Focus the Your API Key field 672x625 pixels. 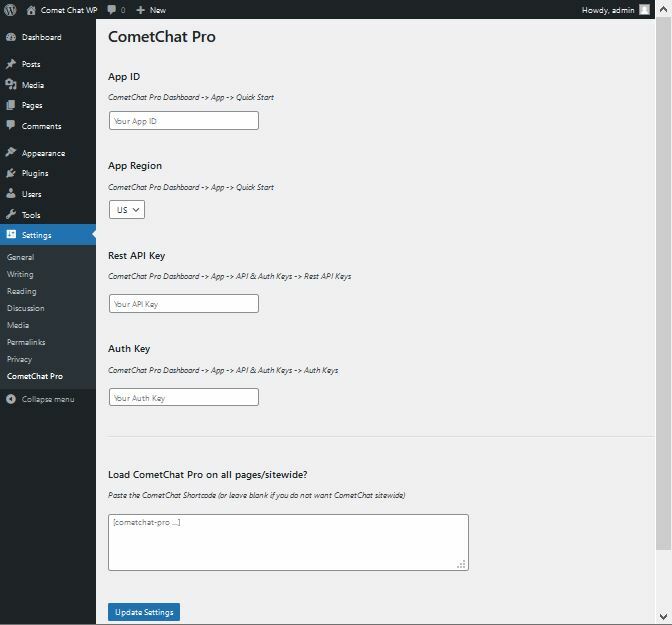click(184, 303)
